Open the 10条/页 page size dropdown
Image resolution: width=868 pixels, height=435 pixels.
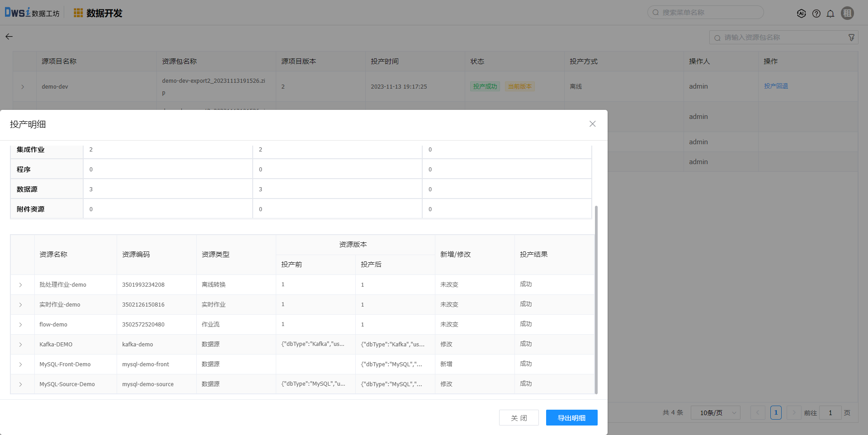pyautogui.click(x=715, y=413)
